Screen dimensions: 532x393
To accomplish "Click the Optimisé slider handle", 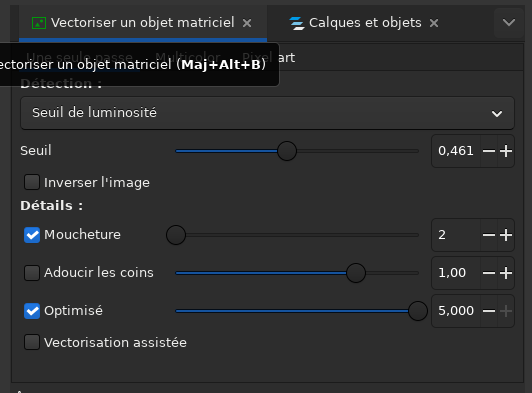I will coord(418,311).
